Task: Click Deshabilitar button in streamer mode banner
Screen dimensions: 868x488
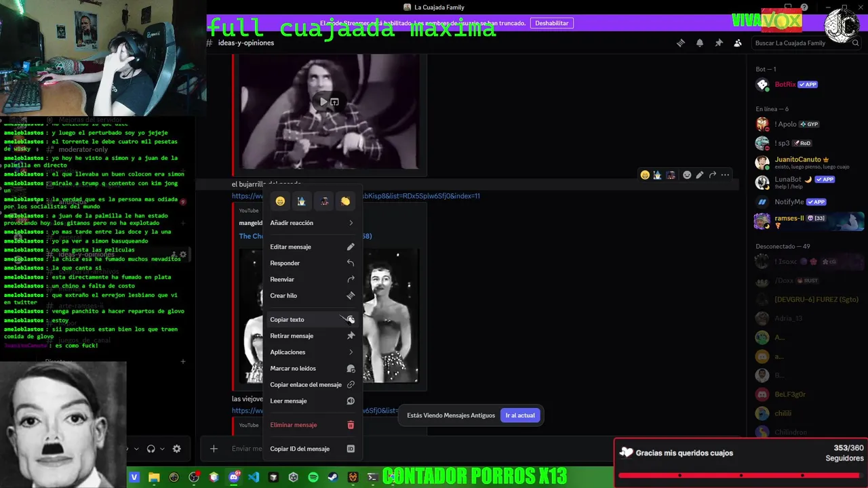Action: tap(552, 23)
